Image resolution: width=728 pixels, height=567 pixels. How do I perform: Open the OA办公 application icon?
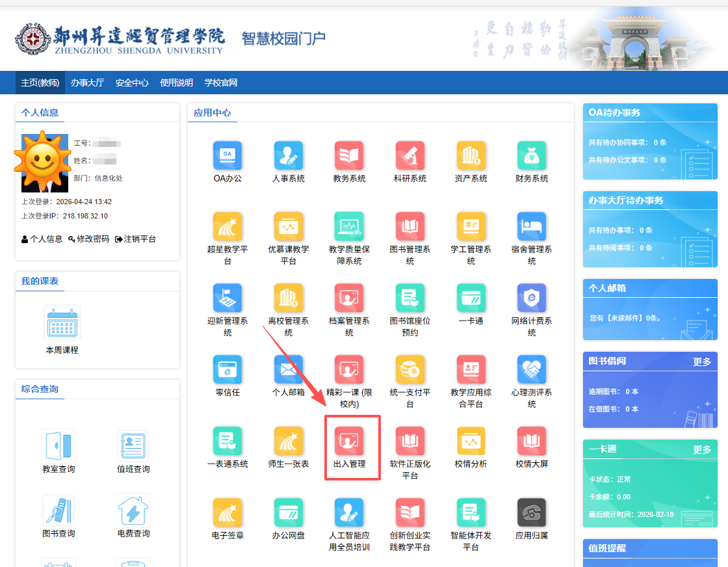click(227, 155)
